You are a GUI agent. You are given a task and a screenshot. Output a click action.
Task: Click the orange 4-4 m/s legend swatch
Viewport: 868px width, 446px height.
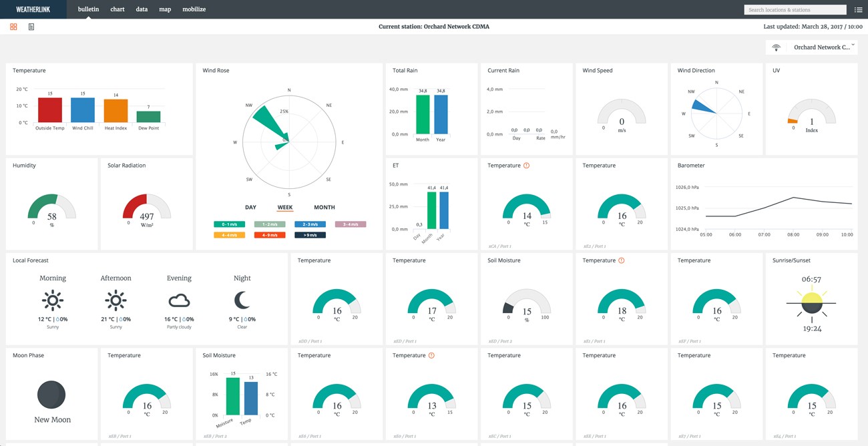point(229,235)
